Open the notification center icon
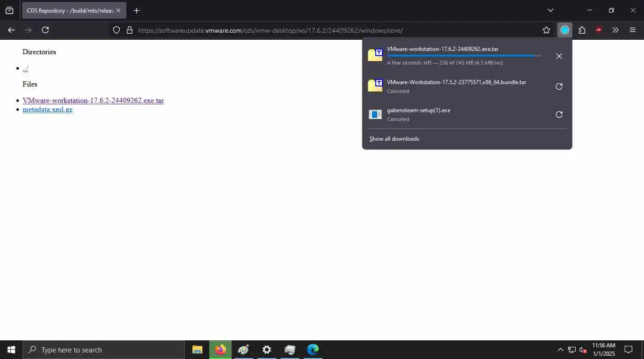The height and width of the screenshot is (359, 644). 629,350
